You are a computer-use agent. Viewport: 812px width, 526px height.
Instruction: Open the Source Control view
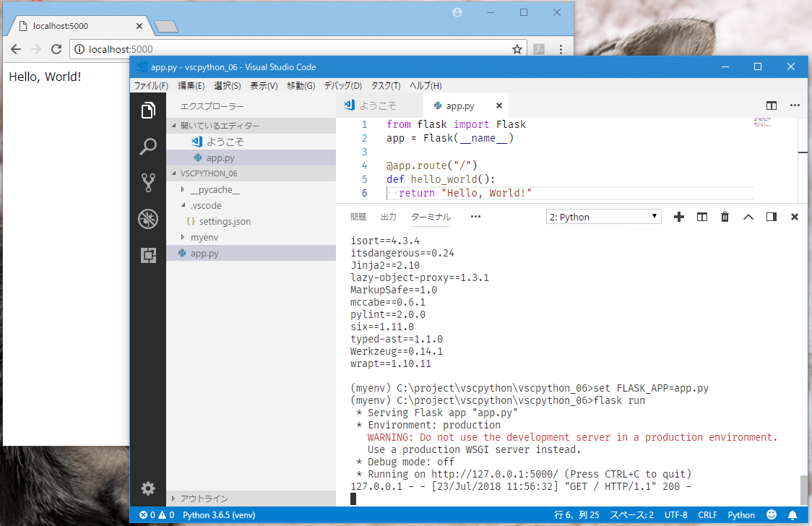[x=148, y=183]
